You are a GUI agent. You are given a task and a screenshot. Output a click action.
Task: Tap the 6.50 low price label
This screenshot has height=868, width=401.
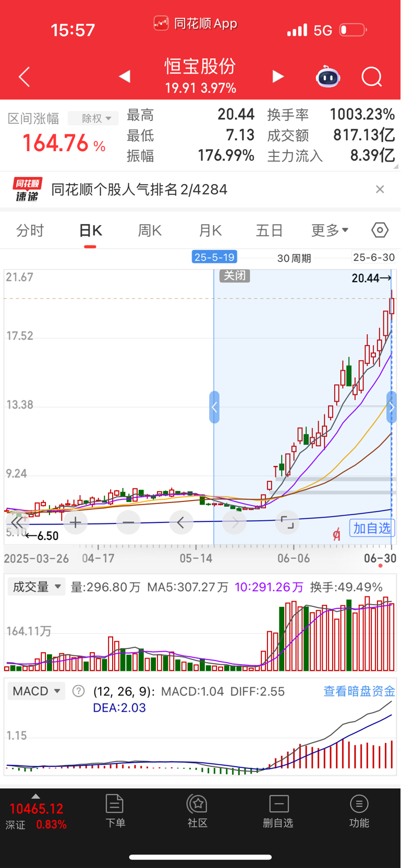coord(42,536)
